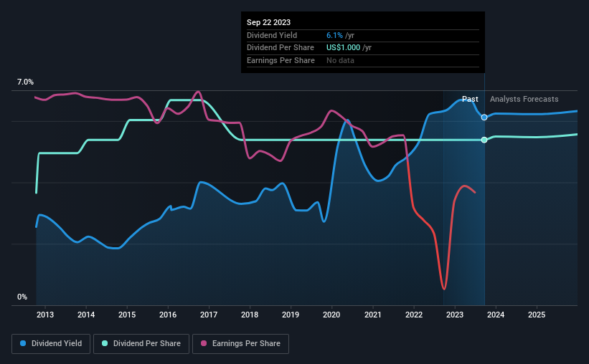The width and height of the screenshot is (589, 364).
Task: Click the 2016 x-axis year label
Action: pyautogui.click(x=168, y=315)
